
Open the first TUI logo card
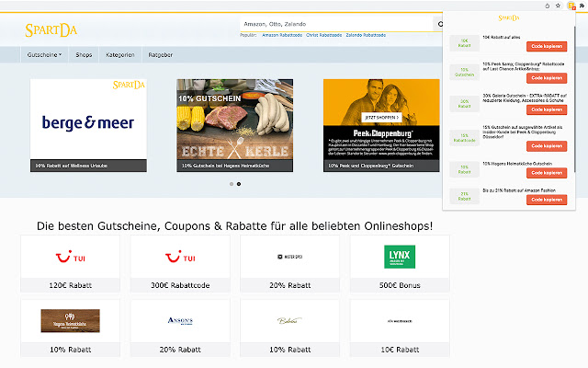70,257
